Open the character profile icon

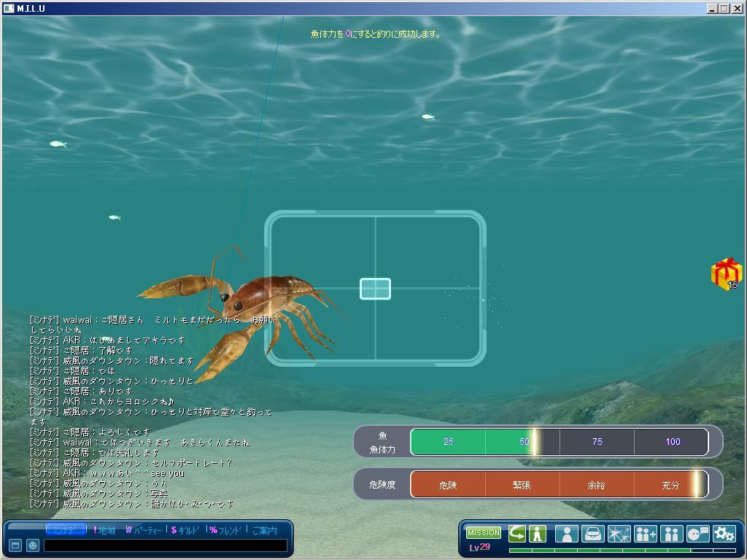[x=566, y=534]
